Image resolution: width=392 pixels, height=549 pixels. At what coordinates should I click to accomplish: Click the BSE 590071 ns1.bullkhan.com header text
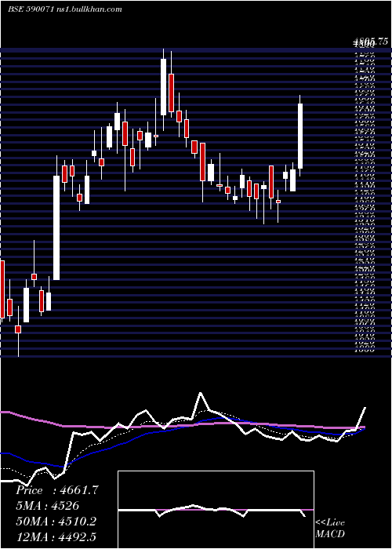click(x=64, y=9)
